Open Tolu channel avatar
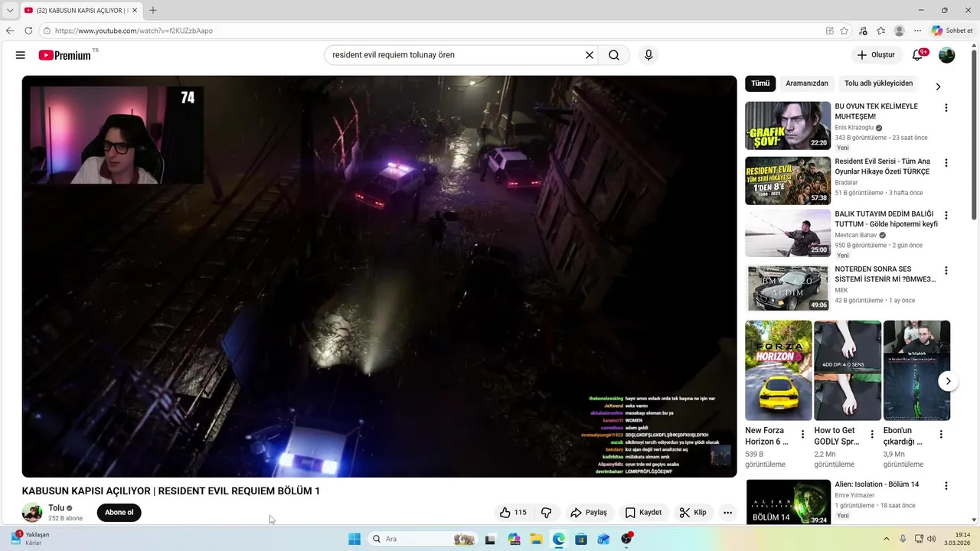The height and width of the screenshot is (551, 980). click(x=32, y=513)
